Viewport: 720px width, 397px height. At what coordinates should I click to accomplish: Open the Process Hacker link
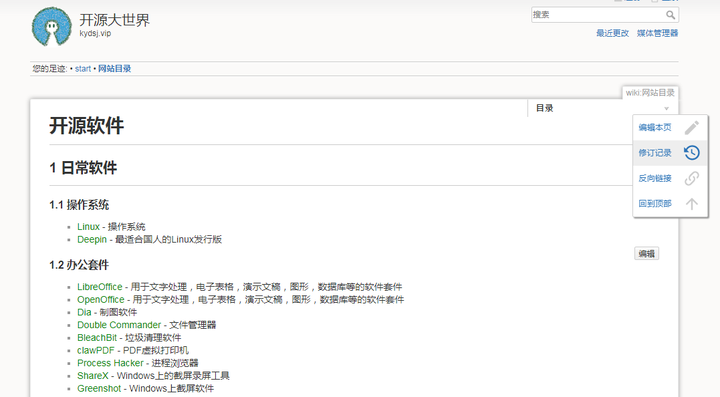point(110,363)
